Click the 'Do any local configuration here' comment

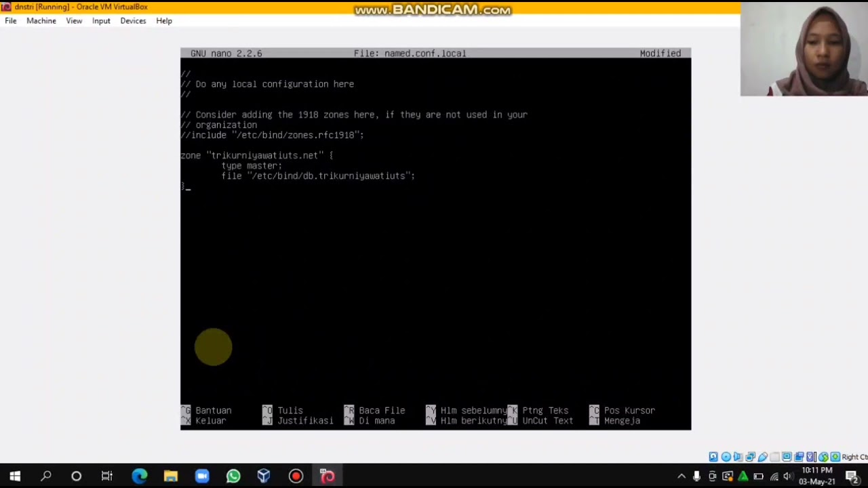coord(267,84)
